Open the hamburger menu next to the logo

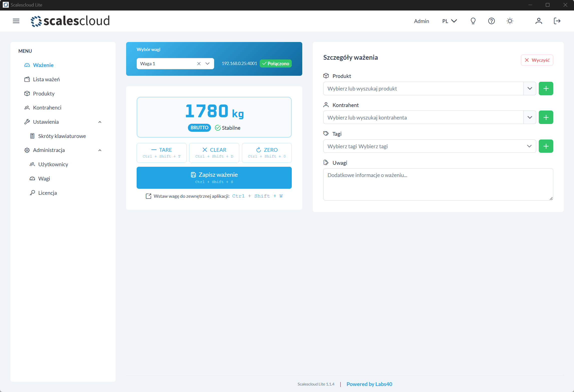click(16, 21)
